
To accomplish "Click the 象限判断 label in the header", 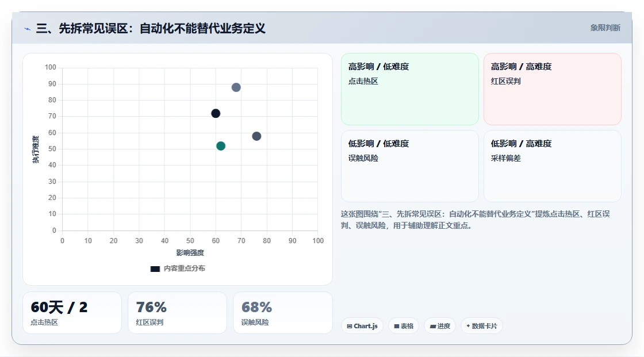I will (605, 28).
